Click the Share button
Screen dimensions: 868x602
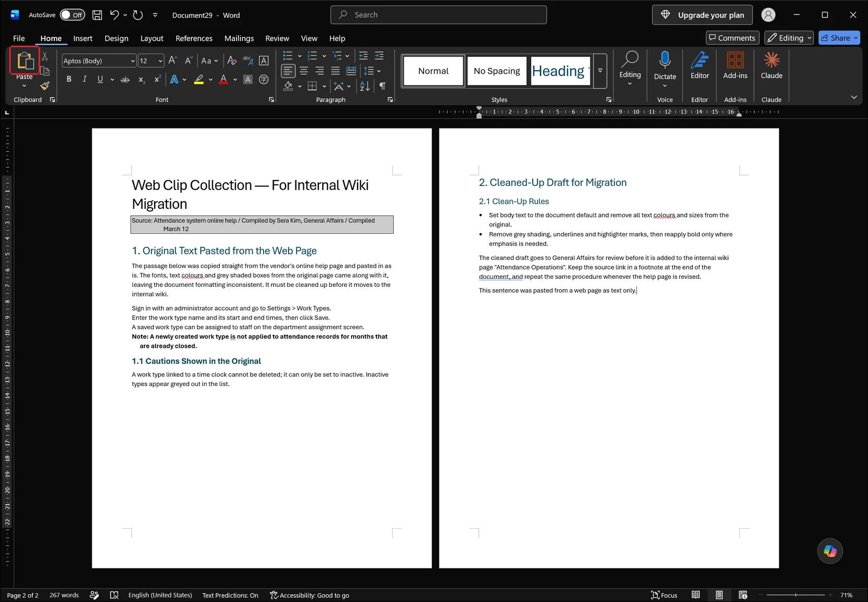point(835,38)
